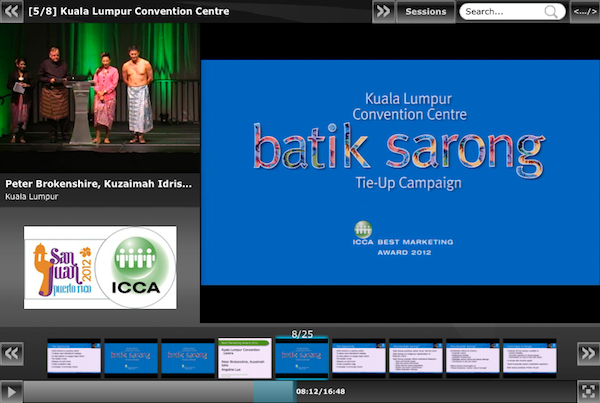
Task: Select the first thumbnail slide with bullet list
Action: click(x=74, y=358)
